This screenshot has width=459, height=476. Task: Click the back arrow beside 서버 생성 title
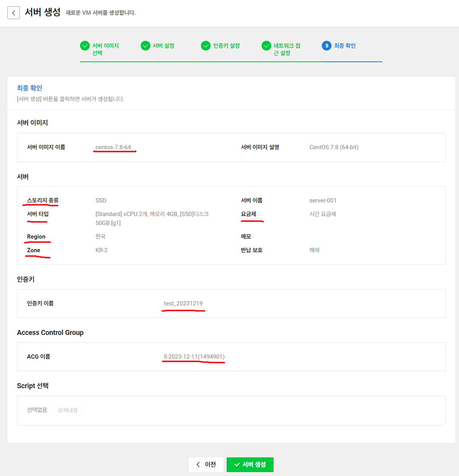click(x=13, y=12)
